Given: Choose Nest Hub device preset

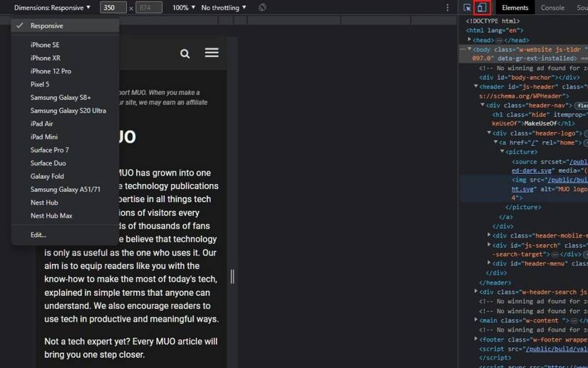Looking at the screenshot, I should point(66,203).
